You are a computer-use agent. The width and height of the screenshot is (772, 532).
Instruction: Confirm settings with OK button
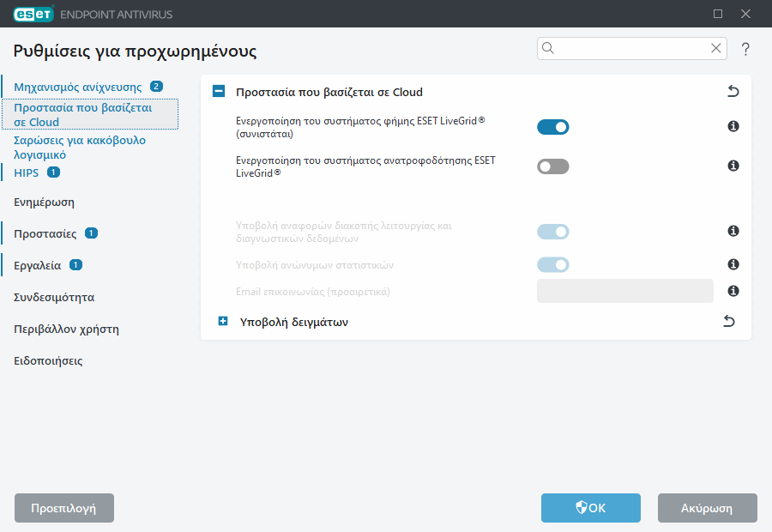(x=591, y=508)
